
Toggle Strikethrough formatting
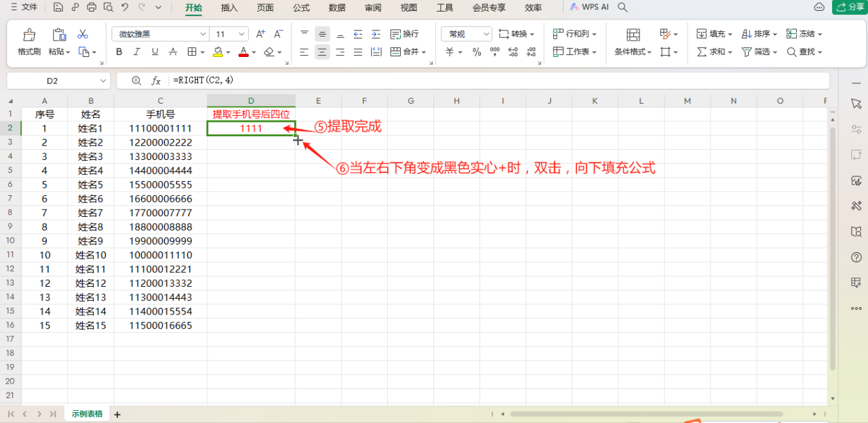click(173, 52)
